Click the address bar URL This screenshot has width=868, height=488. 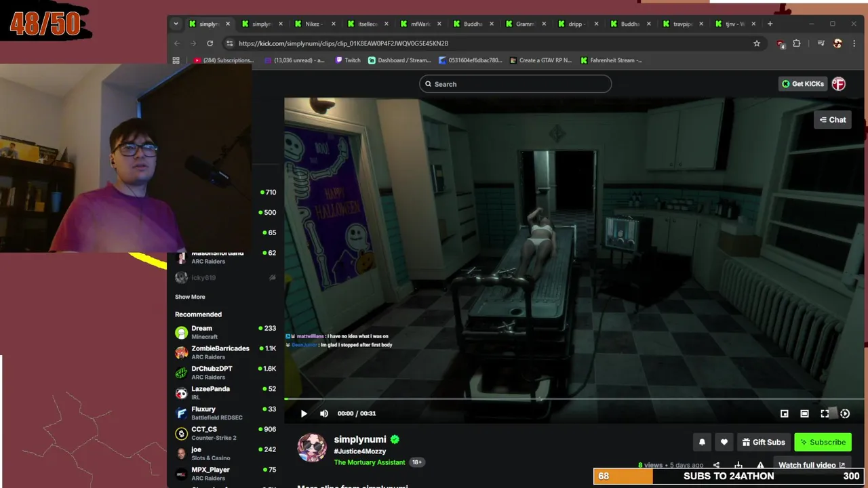(343, 43)
